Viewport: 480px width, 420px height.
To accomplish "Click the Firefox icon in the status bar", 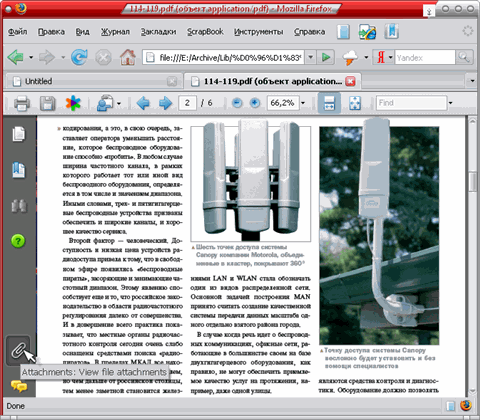I will pos(466,406).
